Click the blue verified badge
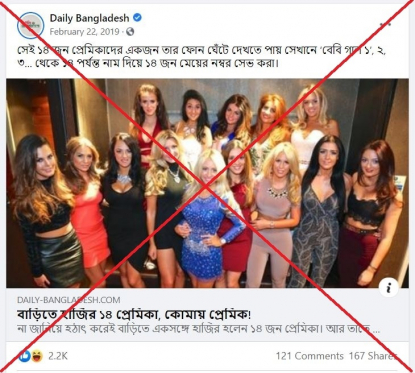Screen dimensions: 415x373 click(x=137, y=17)
